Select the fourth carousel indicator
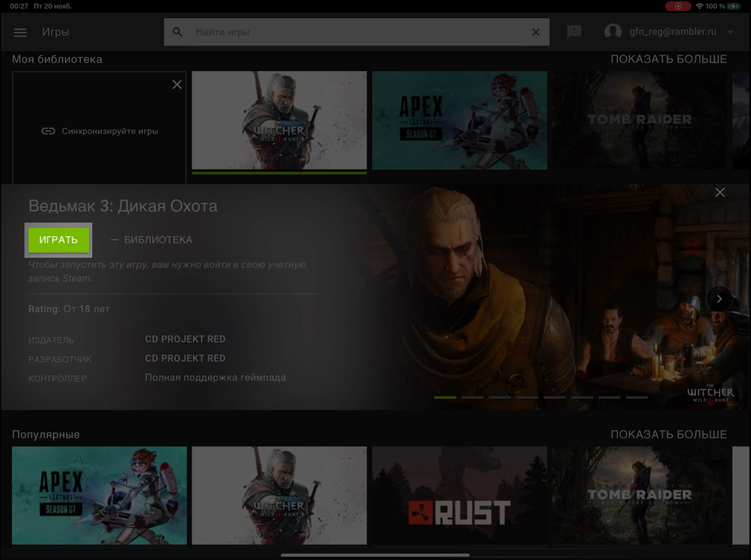 pos(527,397)
